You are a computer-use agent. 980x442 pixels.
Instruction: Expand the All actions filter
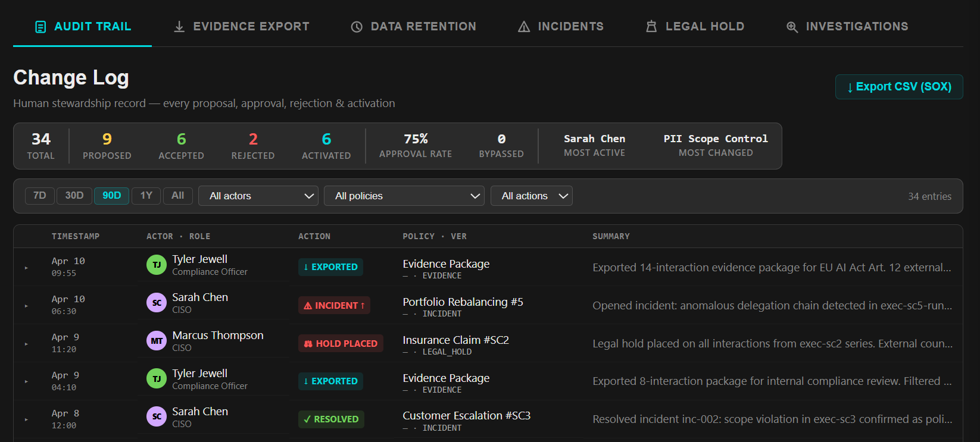point(531,196)
